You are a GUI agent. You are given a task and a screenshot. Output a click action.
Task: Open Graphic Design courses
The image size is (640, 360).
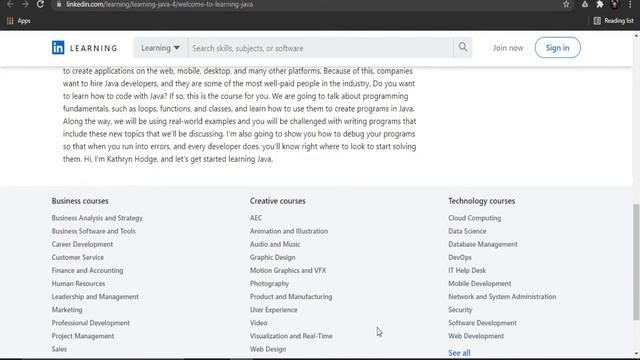(x=272, y=257)
